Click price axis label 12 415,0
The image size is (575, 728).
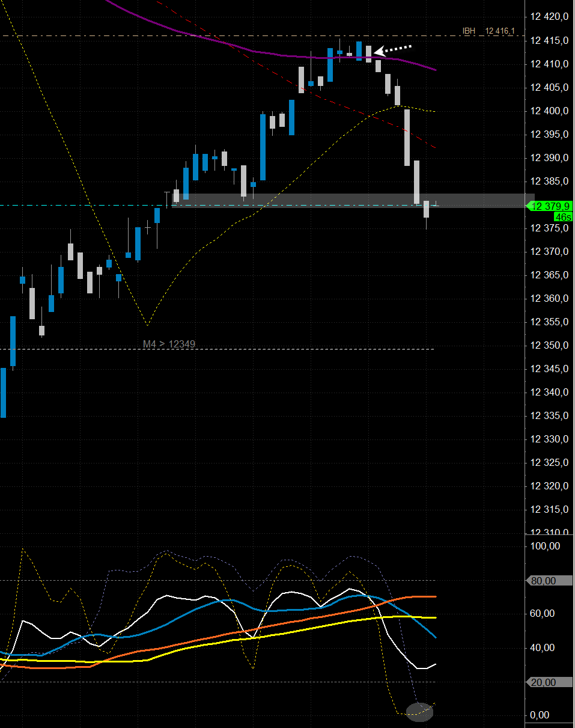click(549, 41)
